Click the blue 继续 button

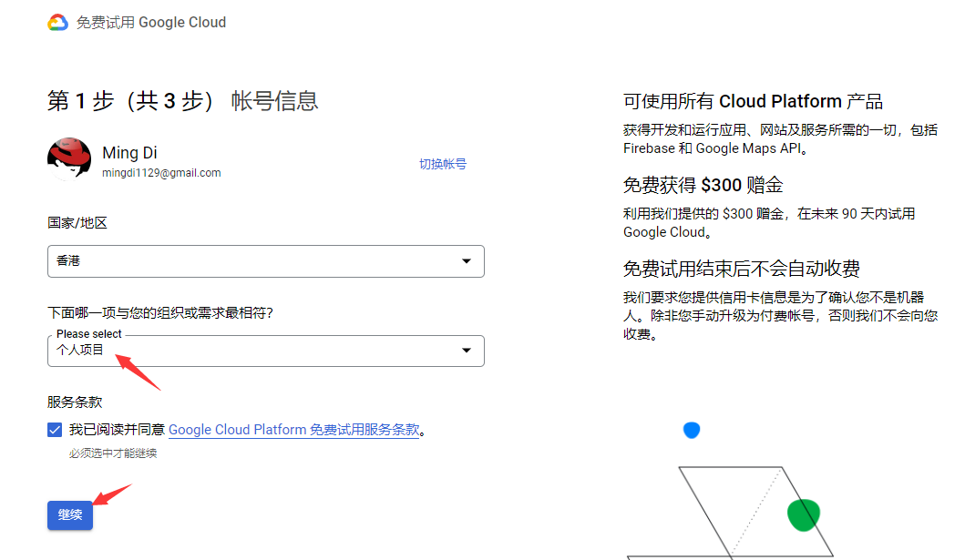(70, 515)
